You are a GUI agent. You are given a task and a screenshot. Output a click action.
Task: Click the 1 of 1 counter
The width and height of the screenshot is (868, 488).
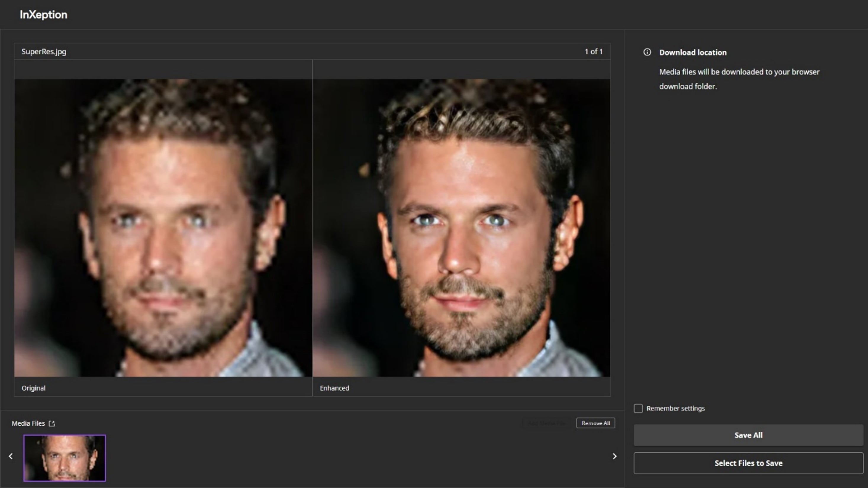593,51
